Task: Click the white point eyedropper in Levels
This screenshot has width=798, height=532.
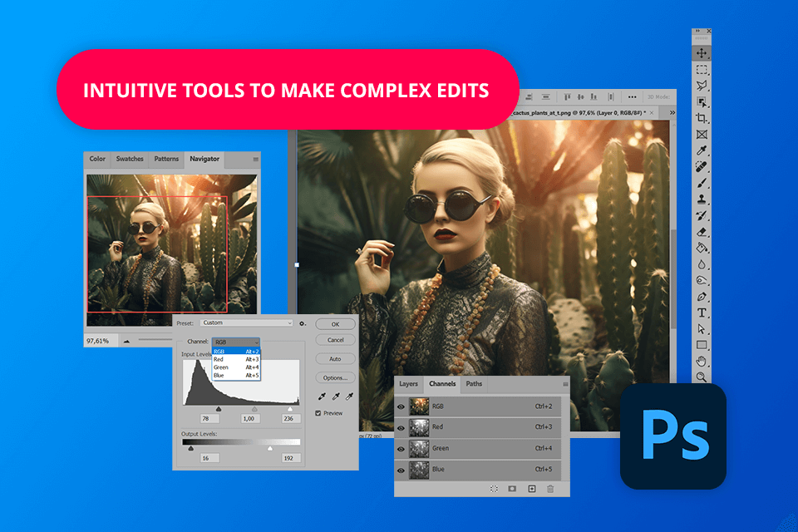Action: click(x=350, y=396)
